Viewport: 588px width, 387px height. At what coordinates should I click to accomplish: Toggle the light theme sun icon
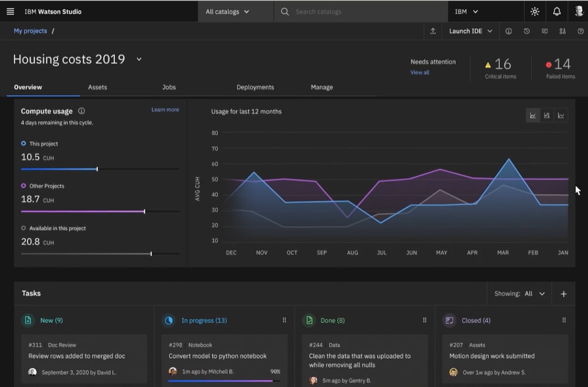point(535,11)
